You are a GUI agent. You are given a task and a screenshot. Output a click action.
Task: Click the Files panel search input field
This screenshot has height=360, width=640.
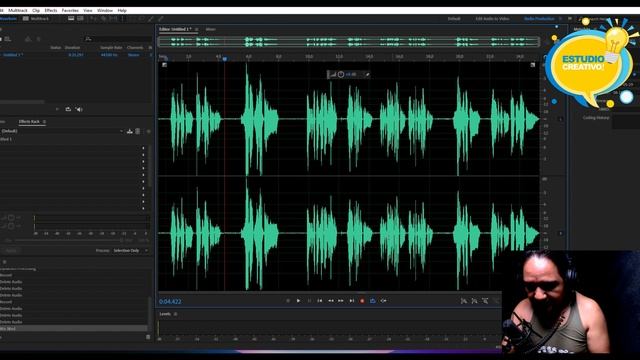click(x=118, y=39)
